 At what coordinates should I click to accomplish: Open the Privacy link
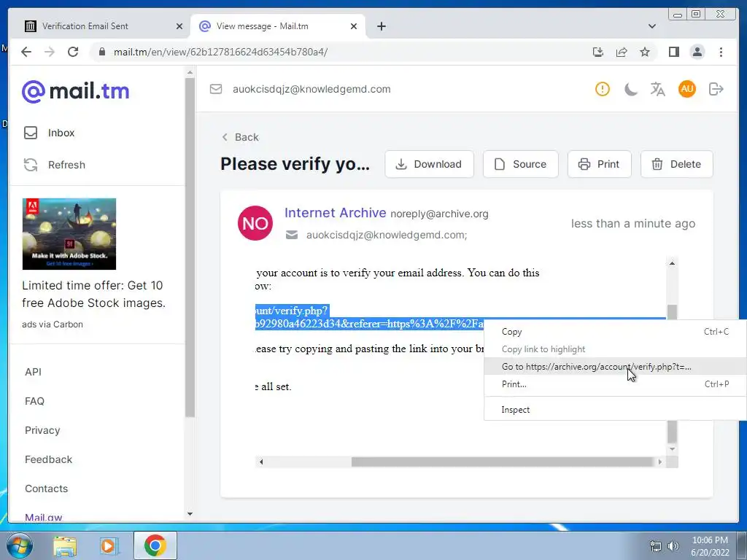coord(42,430)
